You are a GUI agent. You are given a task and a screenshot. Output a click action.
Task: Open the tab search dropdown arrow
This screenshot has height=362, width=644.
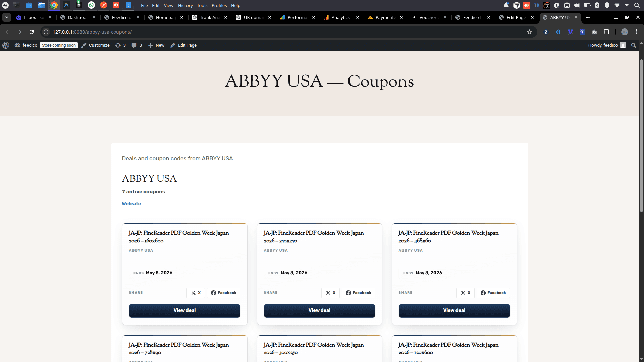tap(7, 17)
